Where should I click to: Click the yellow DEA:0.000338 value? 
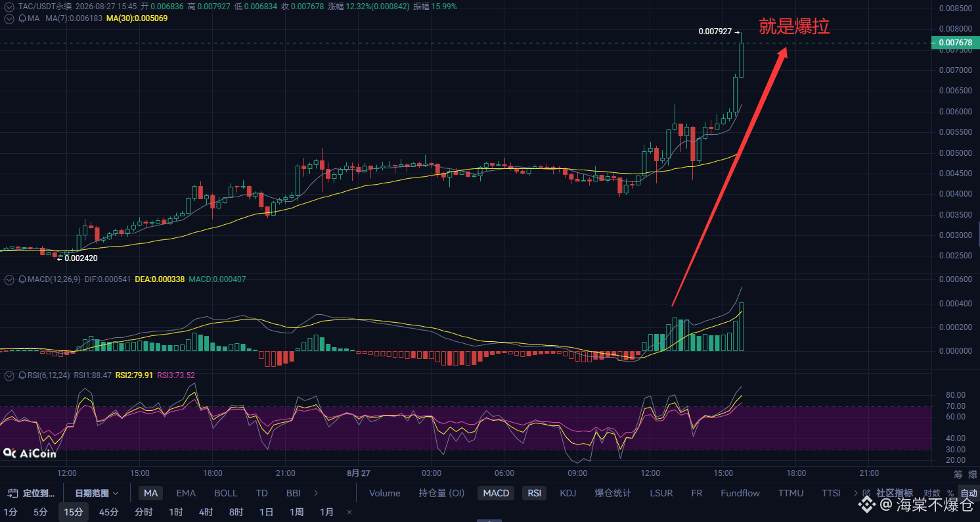[160, 279]
